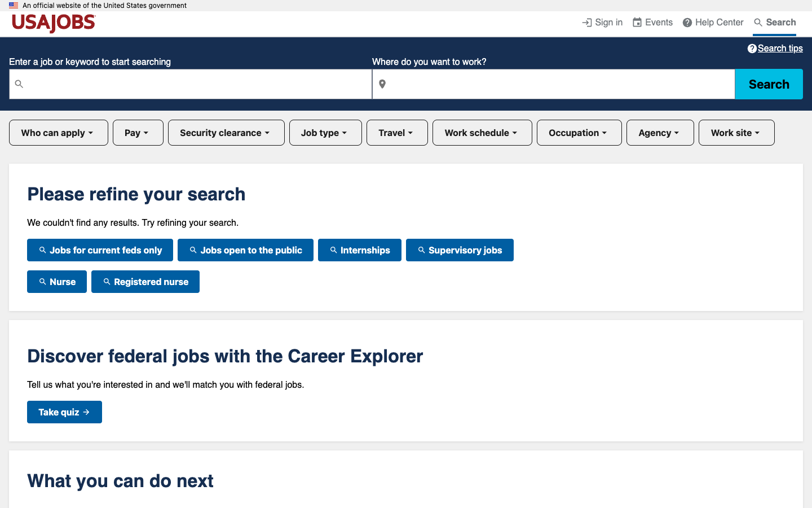This screenshot has width=812, height=508.
Task: Click 'What you can do next' heading
Action: point(120,481)
